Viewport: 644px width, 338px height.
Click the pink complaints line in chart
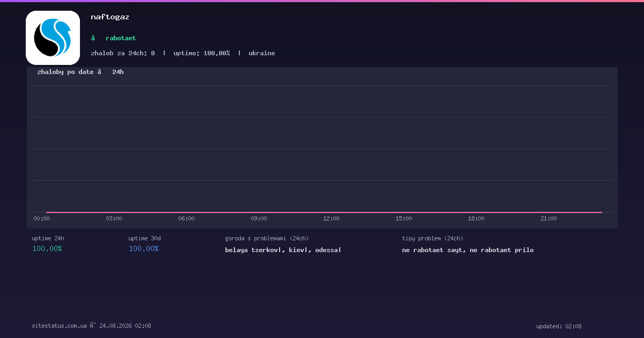coord(324,212)
